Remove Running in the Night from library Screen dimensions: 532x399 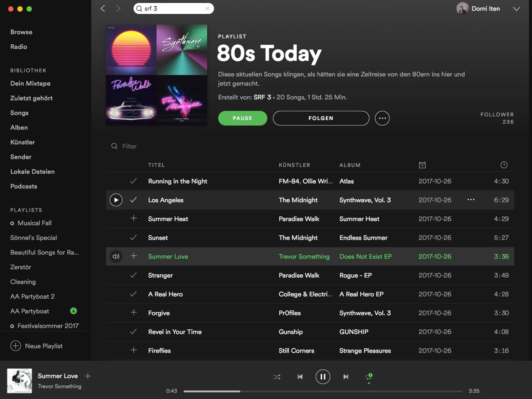[133, 181]
